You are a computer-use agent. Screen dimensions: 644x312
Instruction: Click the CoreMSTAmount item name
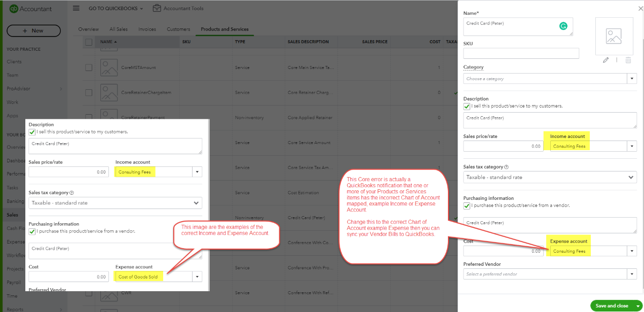click(138, 67)
